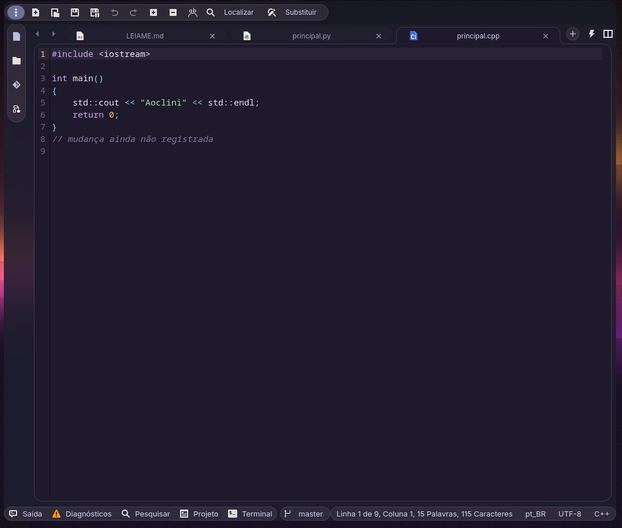Go to previous tab with left arrow

(x=37, y=34)
